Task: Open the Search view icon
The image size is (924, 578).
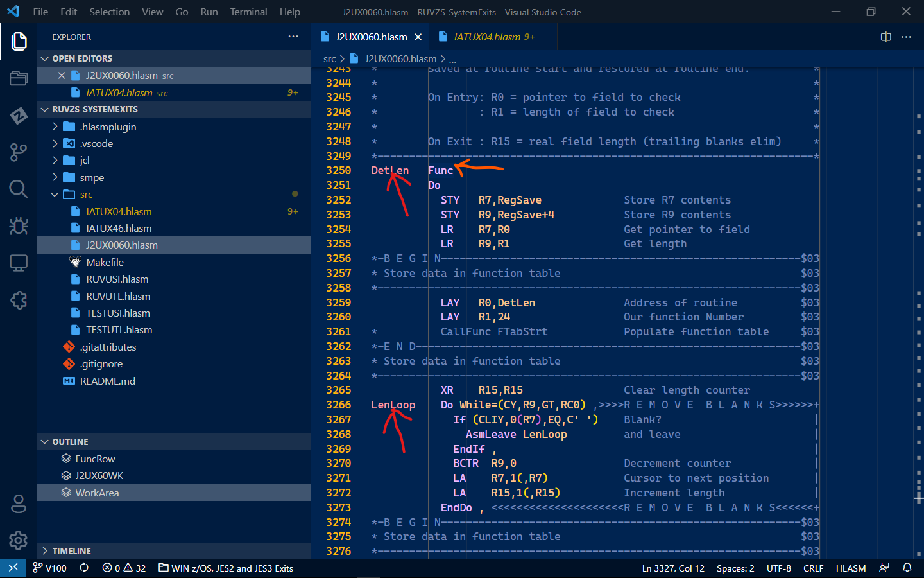Action: 19,189
